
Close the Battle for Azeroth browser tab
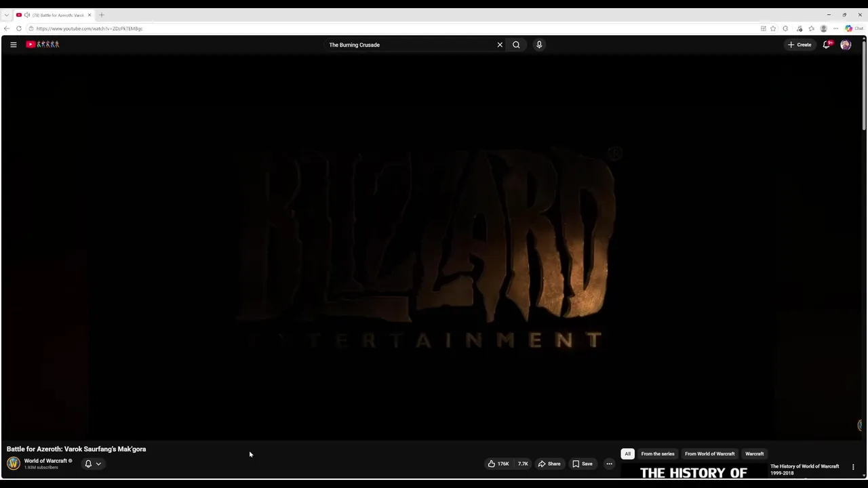tap(89, 15)
